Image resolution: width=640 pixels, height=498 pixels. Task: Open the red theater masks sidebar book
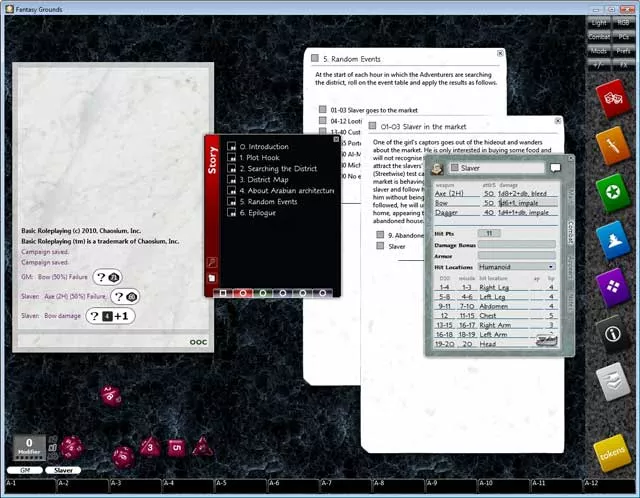click(x=612, y=99)
